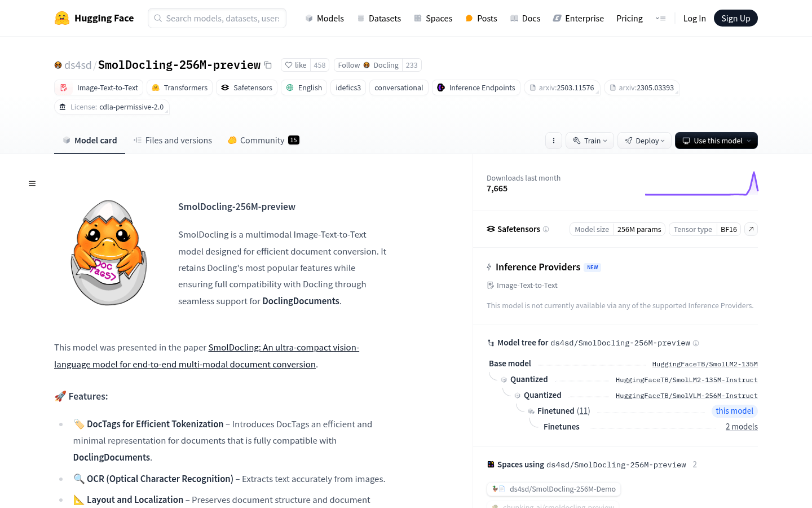Follow the Docling organization
This screenshot has width=812, height=508.
(x=368, y=65)
